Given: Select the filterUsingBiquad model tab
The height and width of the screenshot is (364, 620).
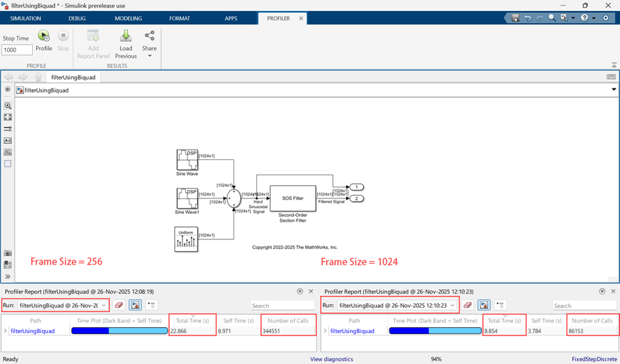Looking at the screenshot, I should (x=73, y=77).
